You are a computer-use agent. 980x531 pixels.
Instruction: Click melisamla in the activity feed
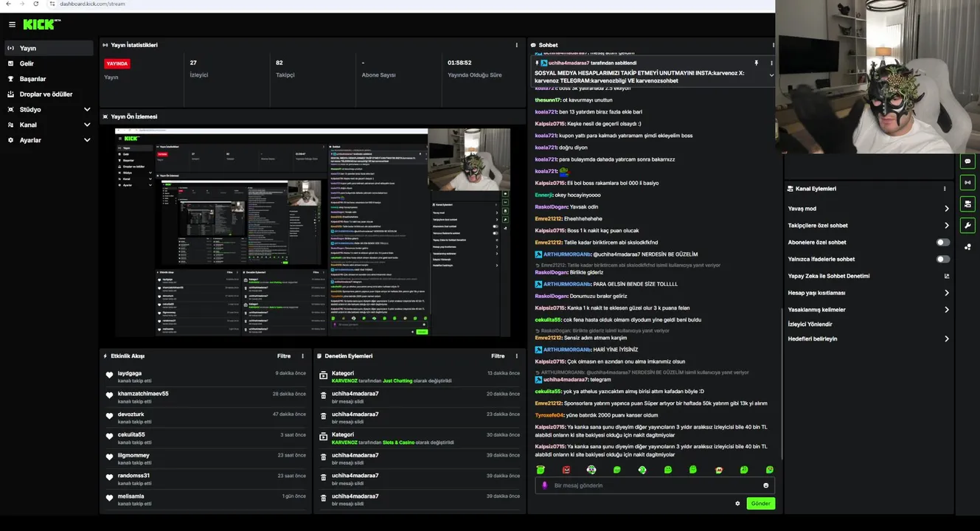click(131, 496)
